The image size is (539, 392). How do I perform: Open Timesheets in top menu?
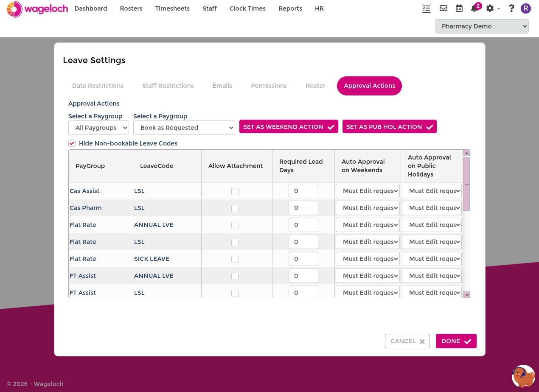[172, 8]
